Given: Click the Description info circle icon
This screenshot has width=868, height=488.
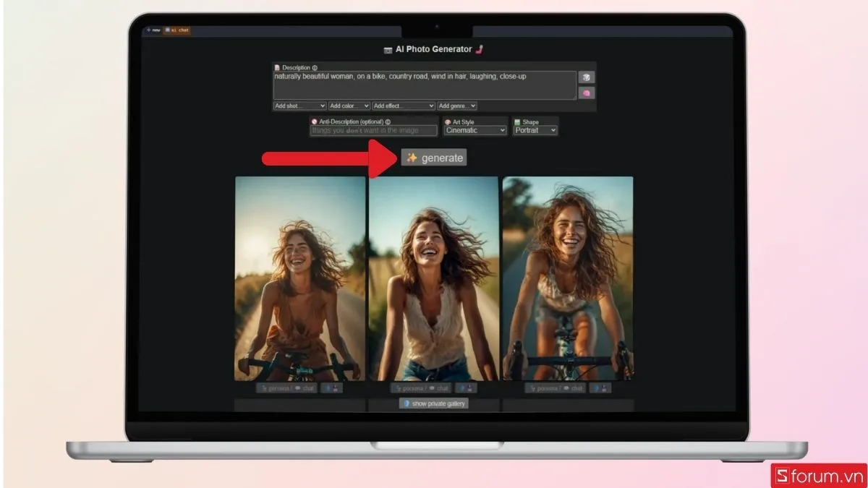Looking at the screenshot, I should [x=315, y=68].
